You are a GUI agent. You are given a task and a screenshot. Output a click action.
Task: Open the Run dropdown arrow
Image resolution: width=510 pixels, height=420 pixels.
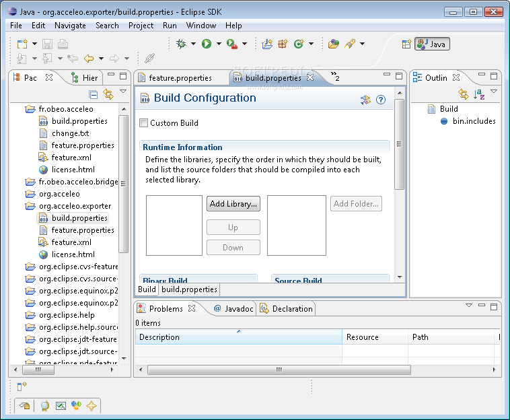(219, 44)
